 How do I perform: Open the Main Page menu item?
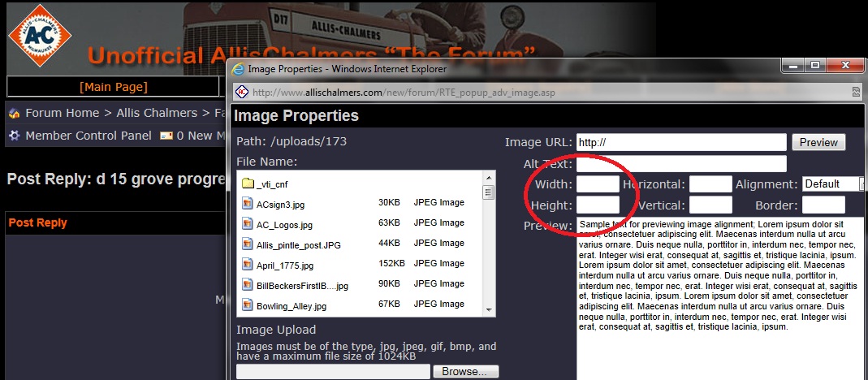[x=113, y=87]
